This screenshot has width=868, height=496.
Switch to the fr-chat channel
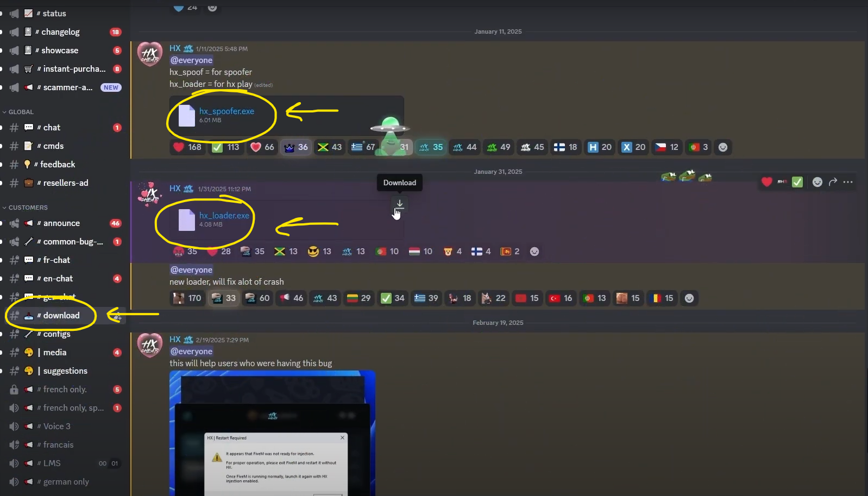click(x=64, y=260)
